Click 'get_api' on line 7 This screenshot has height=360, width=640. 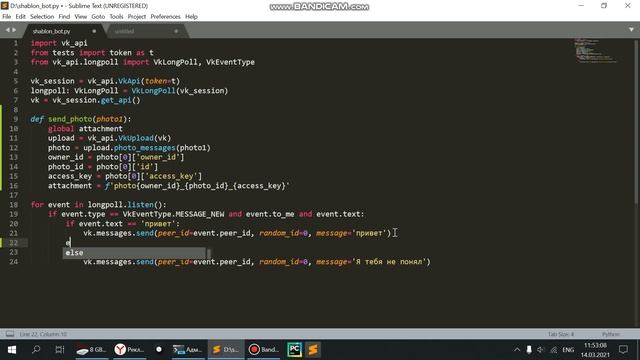(x=116, y=100)
